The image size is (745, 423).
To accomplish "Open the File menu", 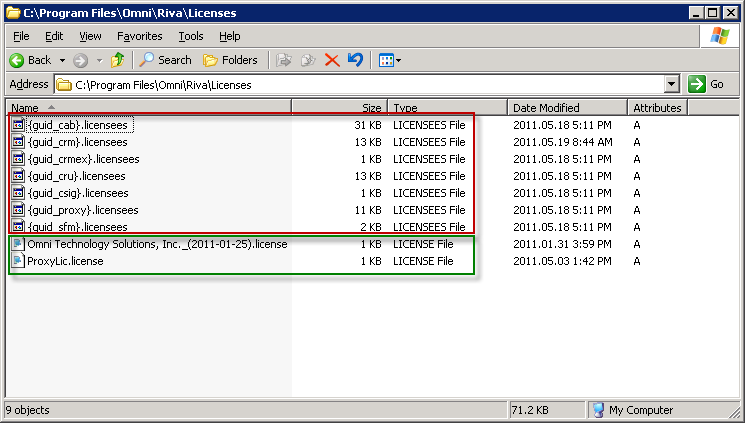I will [21, 36].
